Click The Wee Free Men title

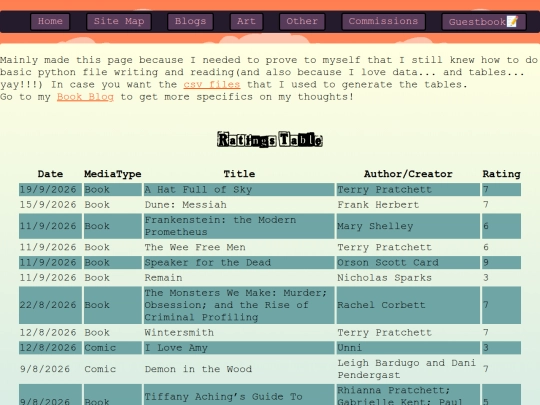(239, 247)
